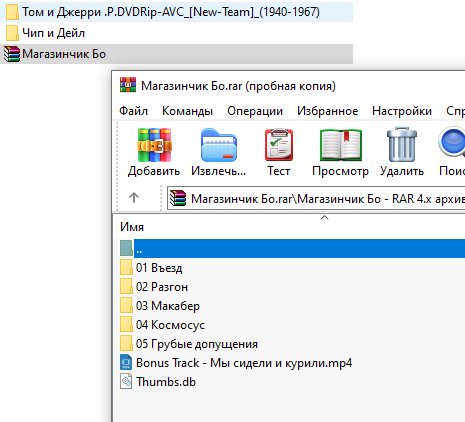The height and width of the screenshot is (422, 465).
Task: Click the Удалить trash bin icon
Action: [x=402, y=145]
